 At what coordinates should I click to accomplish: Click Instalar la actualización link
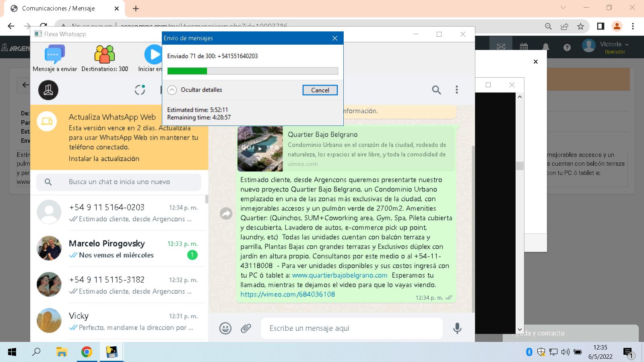104,158
